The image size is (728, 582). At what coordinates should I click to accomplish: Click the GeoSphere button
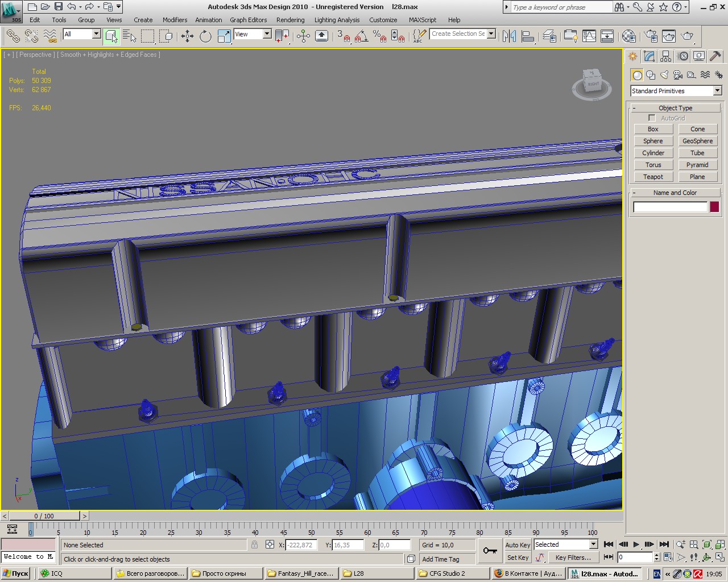click(697, 141)
